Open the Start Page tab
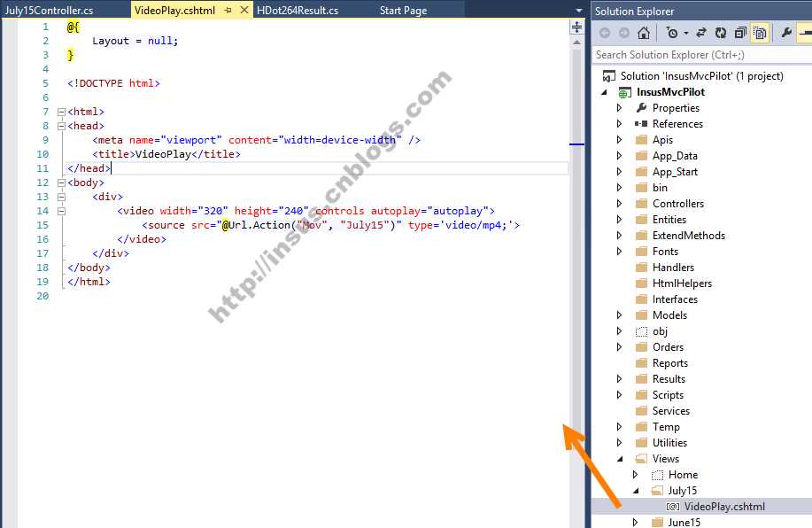Screen dimensions: 812x528 pyautogui.click(x=403, y=11)
